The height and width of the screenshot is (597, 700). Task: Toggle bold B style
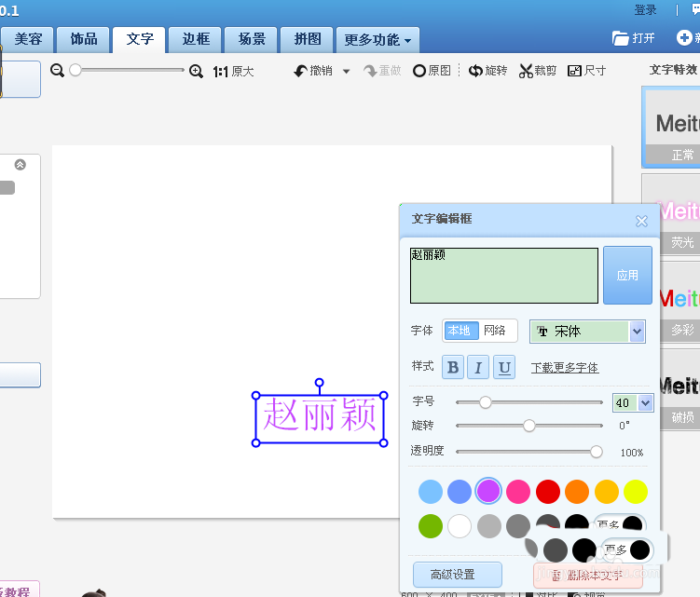[453, 367]
